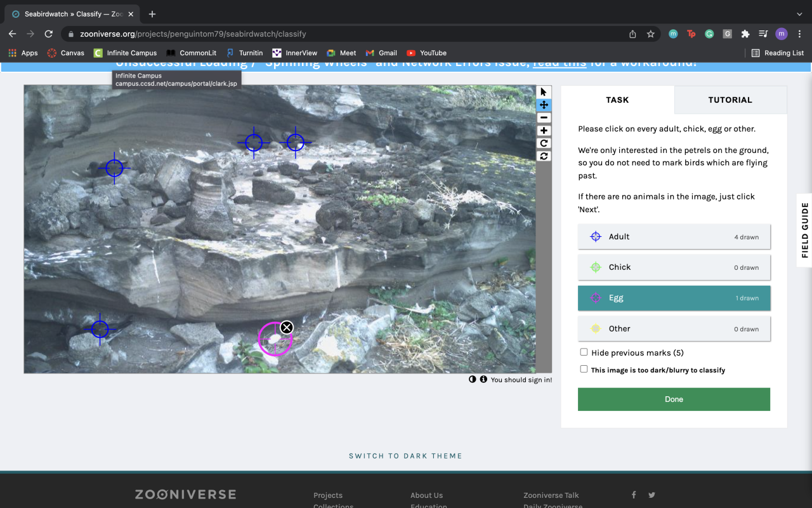Select the pointer tool in image toolbar

click(x=544, y=92)
